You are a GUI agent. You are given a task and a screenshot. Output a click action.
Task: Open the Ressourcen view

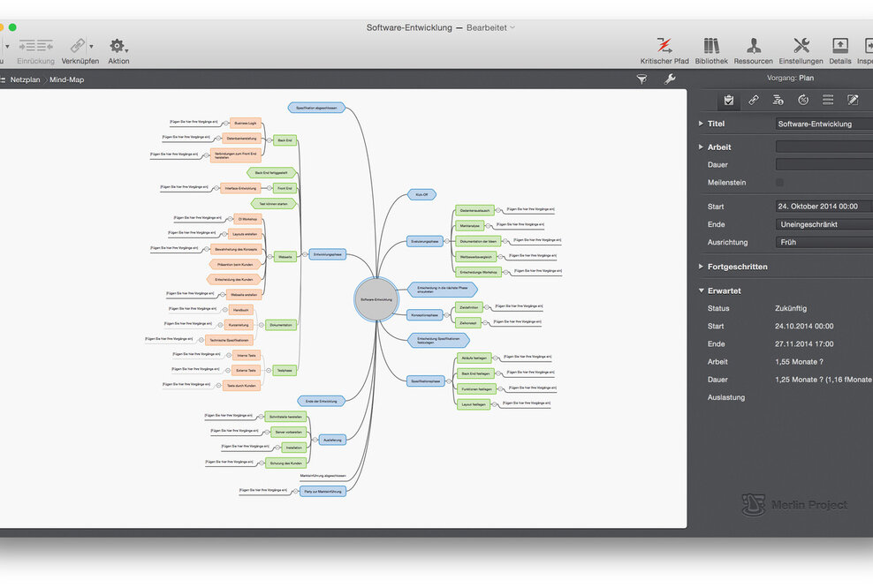coord(753,46)
